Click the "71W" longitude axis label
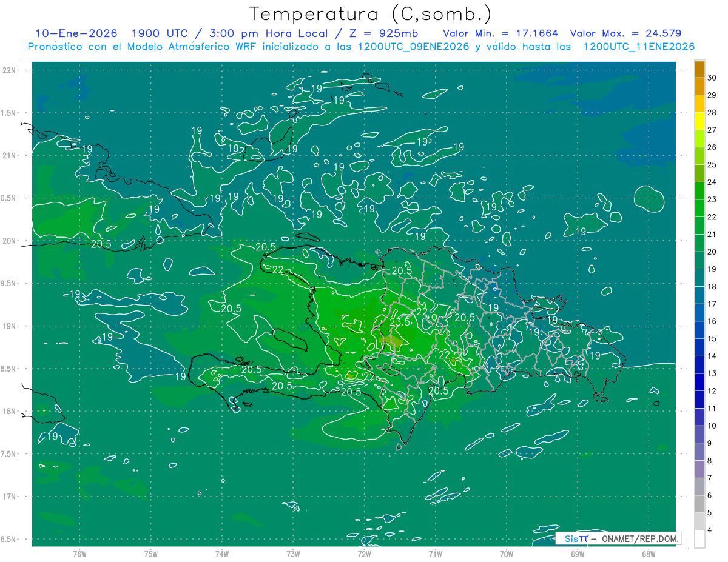This screenshot has width=728, height=562. pyautogui.click(x=435, y=554)
